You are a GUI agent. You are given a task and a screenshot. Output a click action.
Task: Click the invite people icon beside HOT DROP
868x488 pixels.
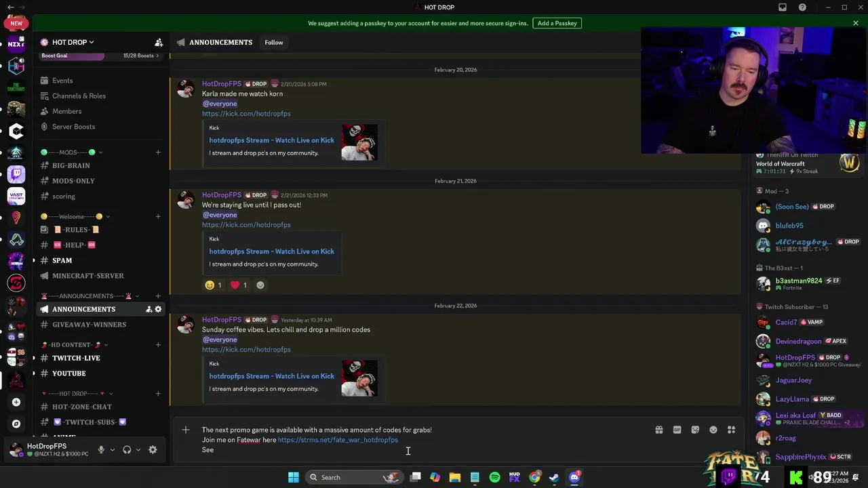coord(158,42)
